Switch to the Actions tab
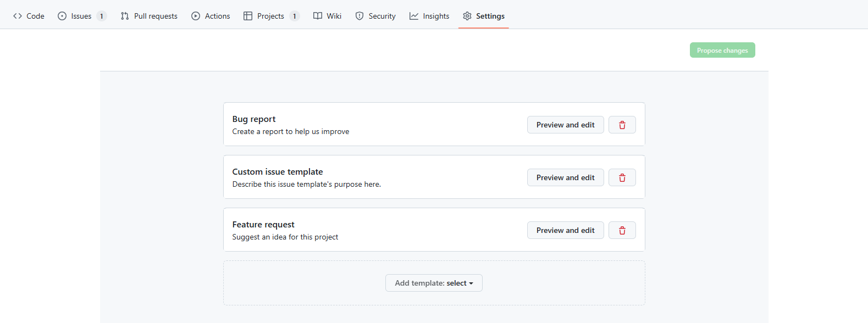 coord(211,16)
